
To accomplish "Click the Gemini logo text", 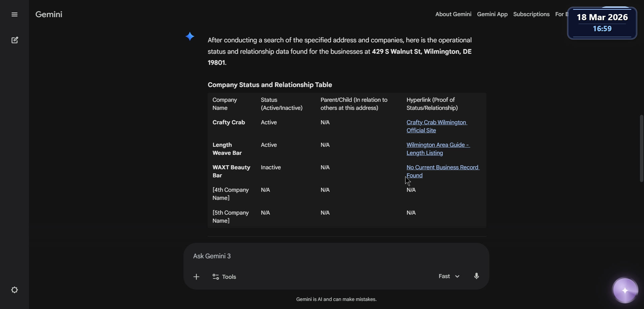I will point(49,14).
